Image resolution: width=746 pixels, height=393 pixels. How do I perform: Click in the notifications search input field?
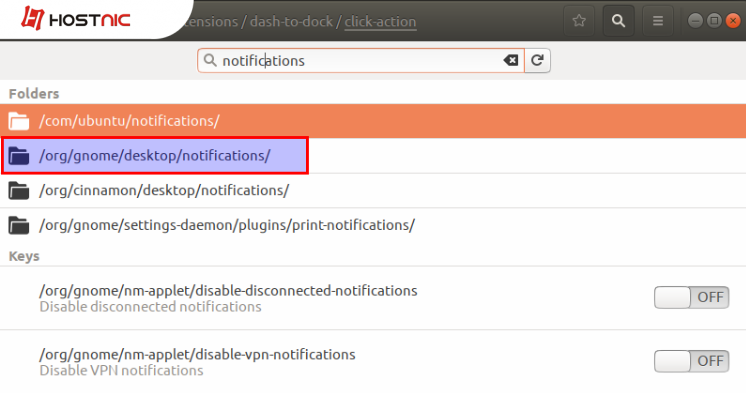(x=361, y=60)
